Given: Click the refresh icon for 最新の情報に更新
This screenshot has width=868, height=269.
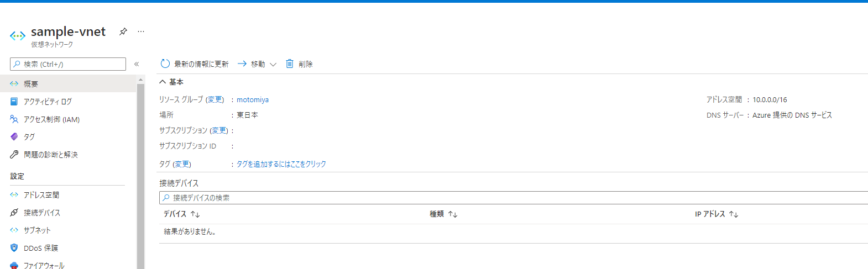Looking at the screenshot, I should click(165, 64).
